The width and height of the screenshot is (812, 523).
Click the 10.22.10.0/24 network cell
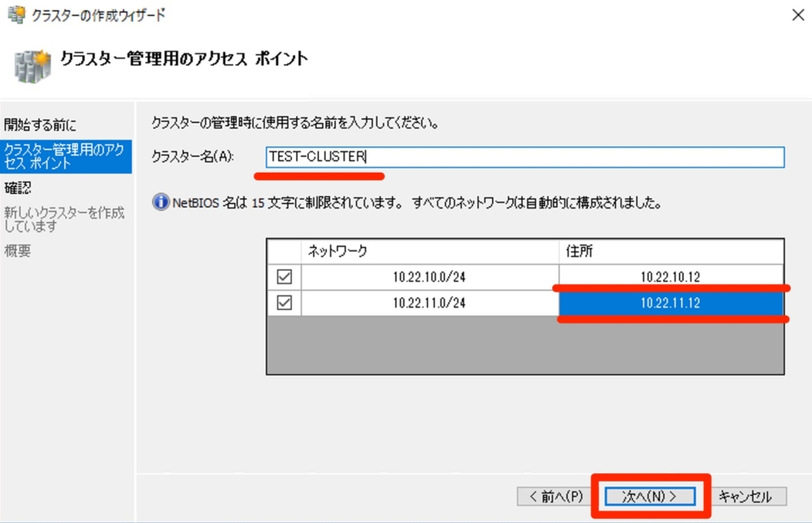[430, 277]
